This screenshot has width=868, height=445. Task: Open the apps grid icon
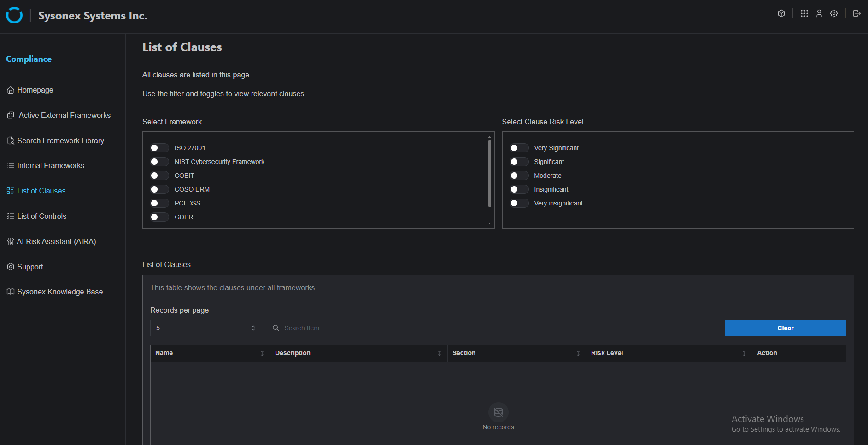tap(804, 13)
